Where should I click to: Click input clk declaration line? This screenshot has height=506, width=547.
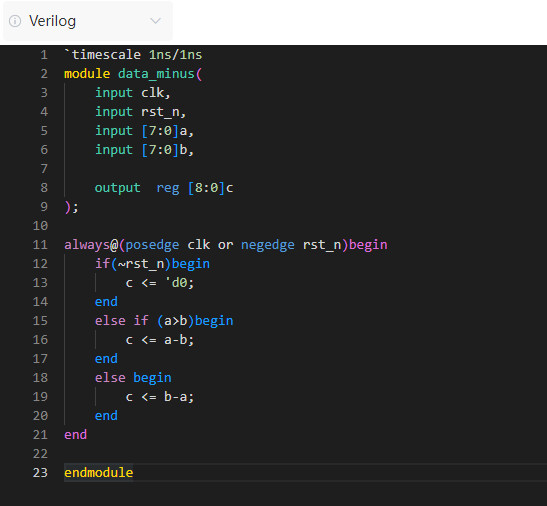(x=133, y=93)
